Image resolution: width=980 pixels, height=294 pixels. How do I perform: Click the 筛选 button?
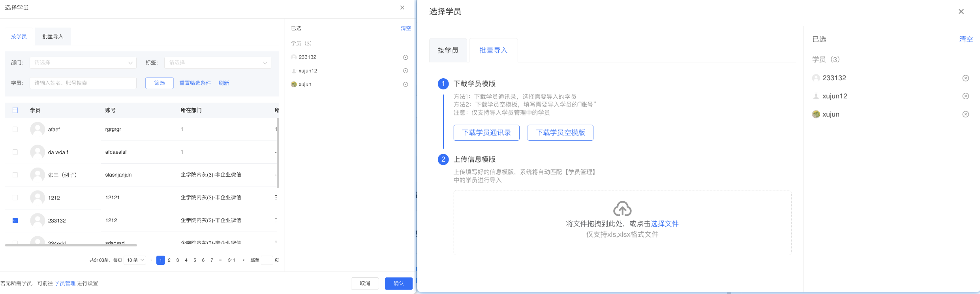[x=160, y=83]
